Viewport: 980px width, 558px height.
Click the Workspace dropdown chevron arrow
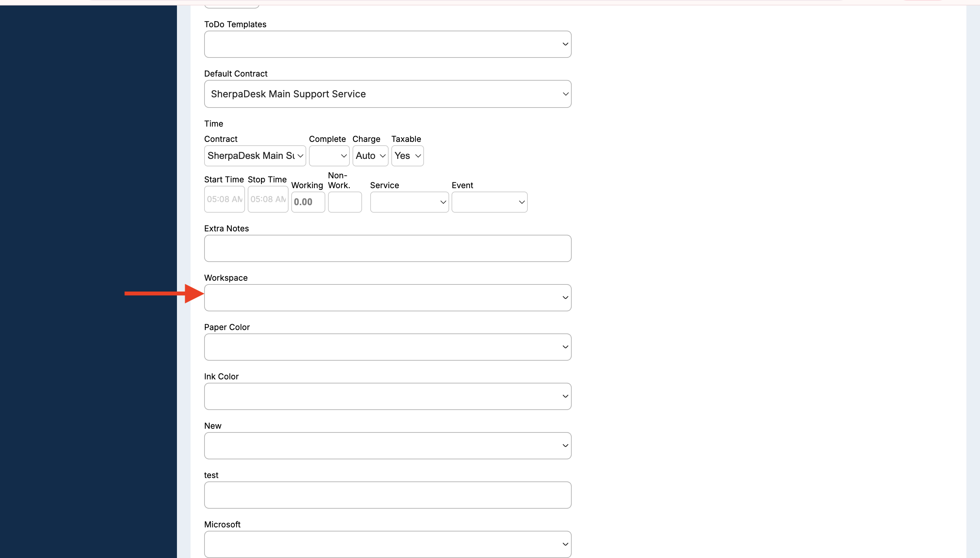pyautogui.click(x=565, y=298)
